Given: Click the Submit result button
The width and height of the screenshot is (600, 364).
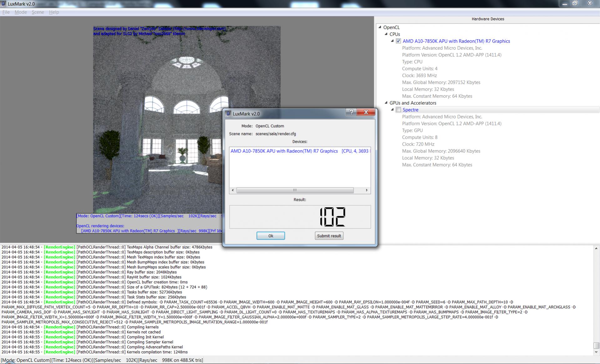Looking at the screenshot, I should pos(329,236).
